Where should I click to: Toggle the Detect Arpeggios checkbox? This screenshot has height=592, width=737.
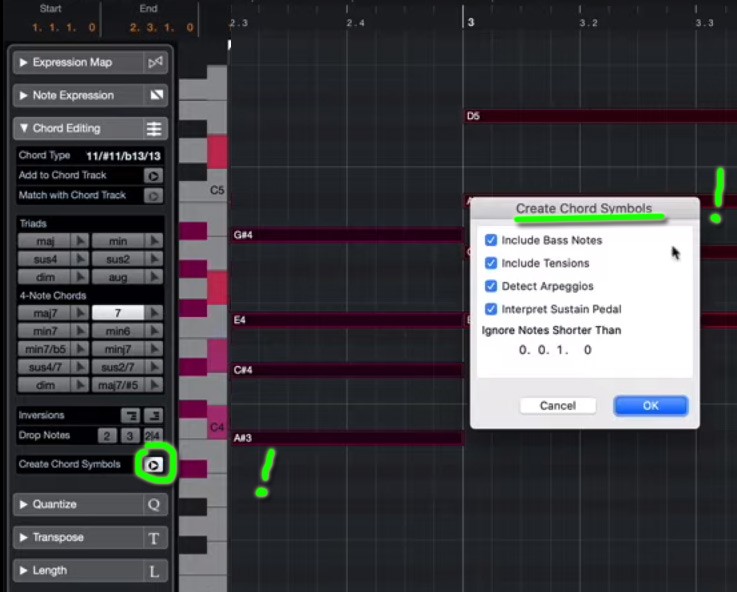pos(491,286)
